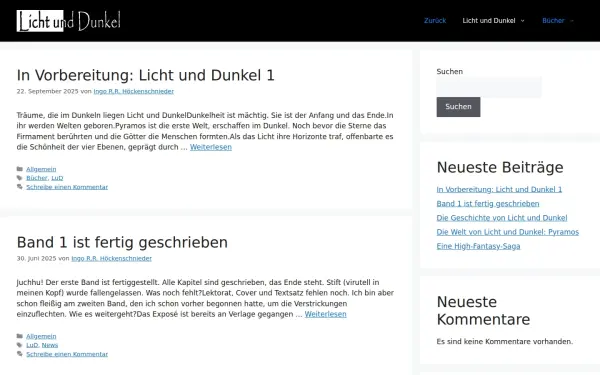Open Eine High-Fantasy-Saga link
Image resolution: width=600 pixels, height=375 pixels.
[x=478, y=246]
